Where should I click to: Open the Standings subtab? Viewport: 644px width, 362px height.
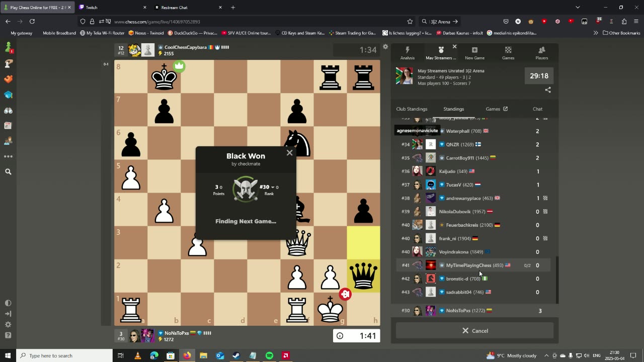click(x=453, y=109)
